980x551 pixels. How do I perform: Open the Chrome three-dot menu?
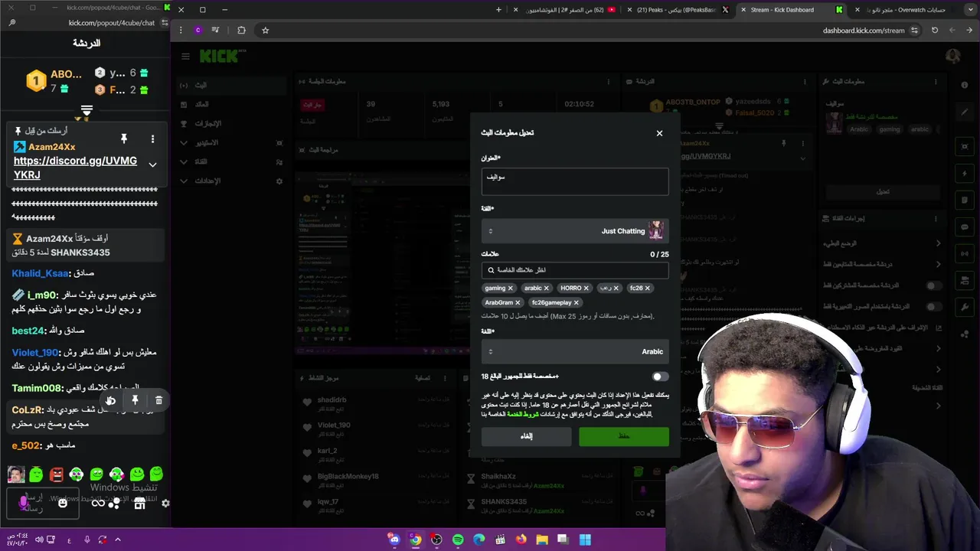click(181, 30)
